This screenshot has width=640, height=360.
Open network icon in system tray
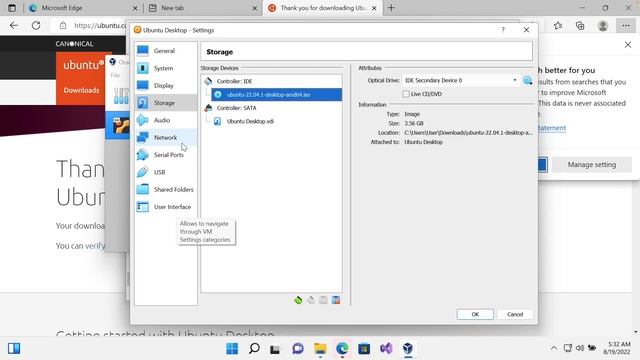pos(568,348)
